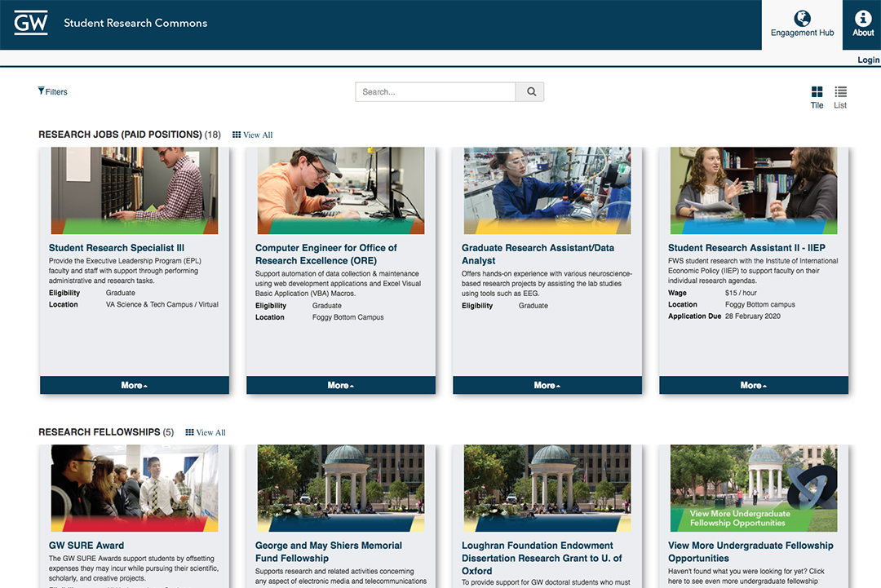Open the GW SURE Award thumbnail image
The width and height of the screenshot is (881, 588).
click(135, 488)
